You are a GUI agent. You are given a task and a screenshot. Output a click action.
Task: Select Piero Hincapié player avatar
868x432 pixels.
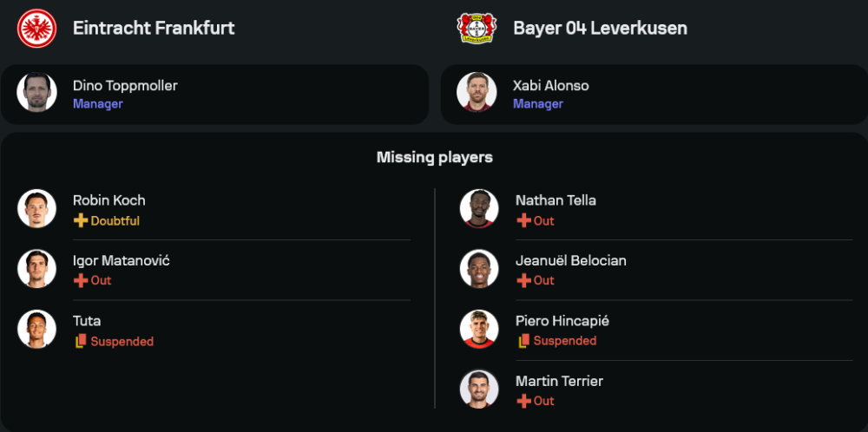(479, 329)
